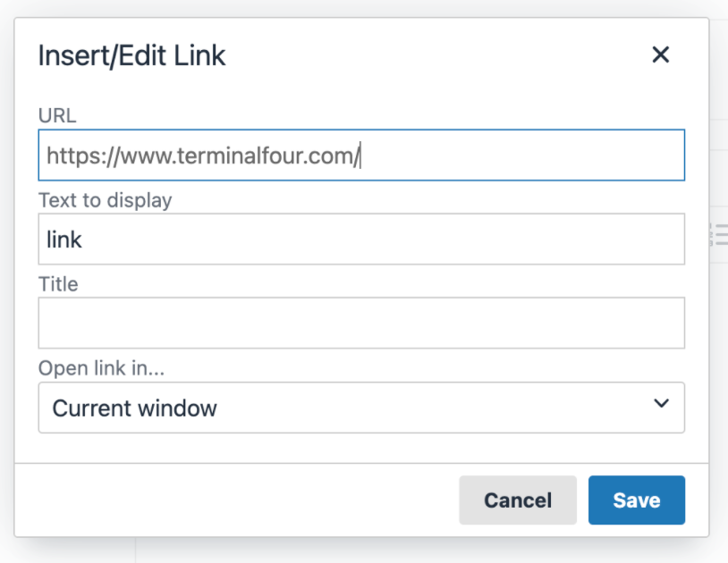The width and height of the screenshot is (728, 563).
Task: Close the Insert/Edit Link dialog
Action: point(661,55)
